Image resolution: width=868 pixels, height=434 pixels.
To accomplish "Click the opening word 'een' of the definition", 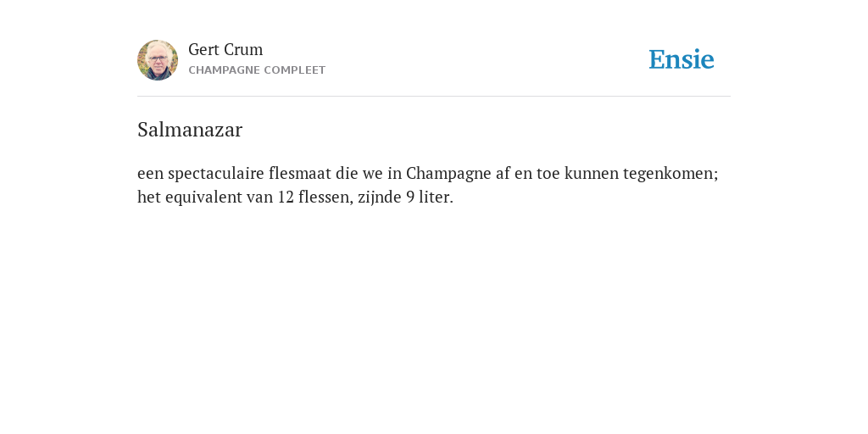I will 151,174.
